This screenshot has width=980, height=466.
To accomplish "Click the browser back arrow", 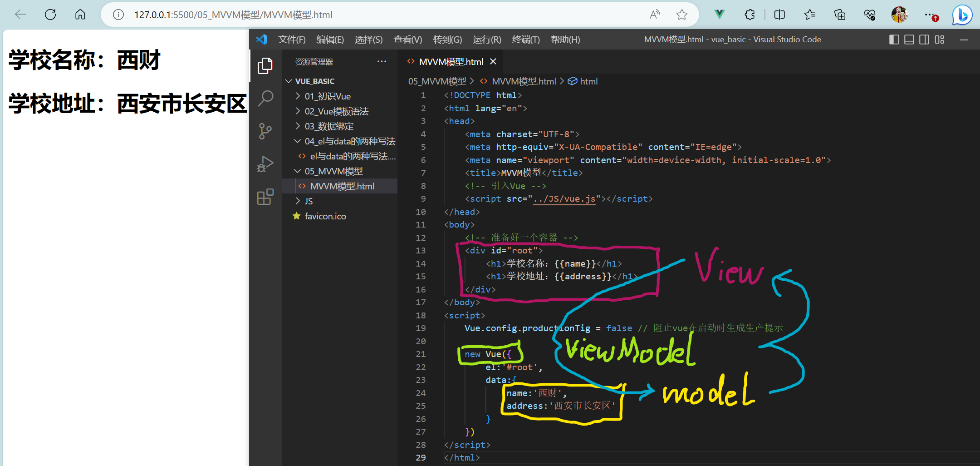I will (20, 15).
